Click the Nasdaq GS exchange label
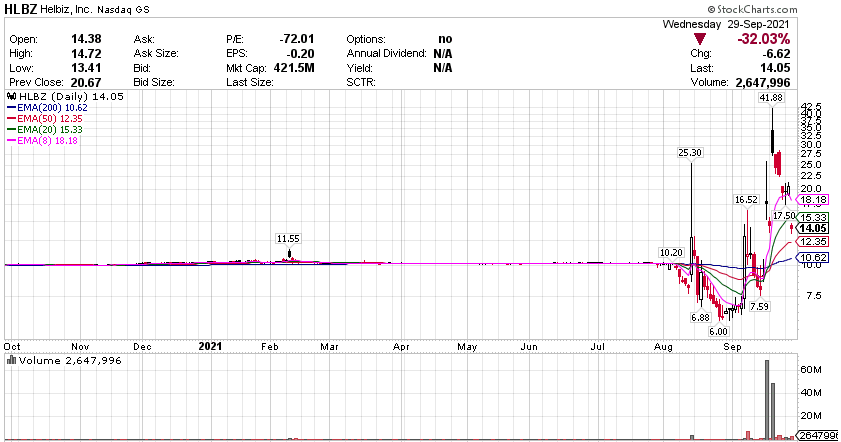 pyautogui.click(x=123, y=10)
